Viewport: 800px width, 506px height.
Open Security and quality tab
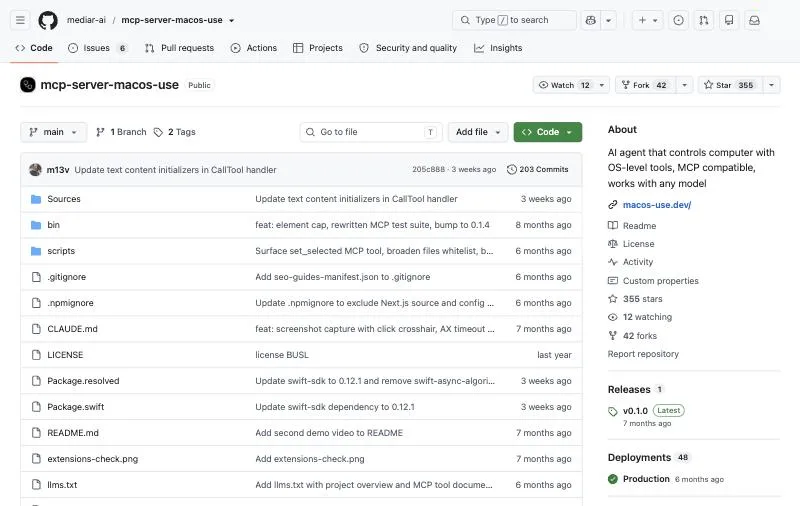click(408, 48)
